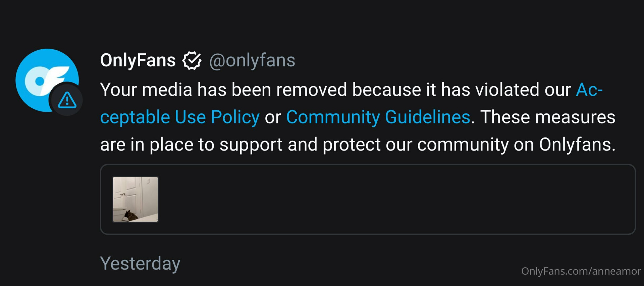Click the cat in the removed media thumbnail
This screenshot has width=644, height=286.
click(130, 215)
